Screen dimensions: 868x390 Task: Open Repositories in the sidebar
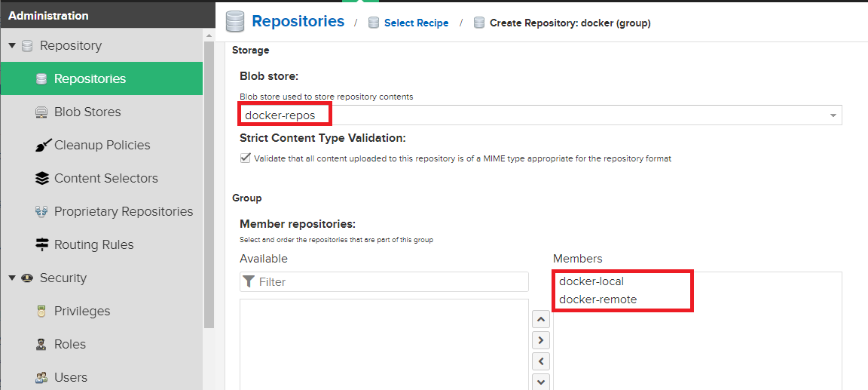(x=102, y=78)
